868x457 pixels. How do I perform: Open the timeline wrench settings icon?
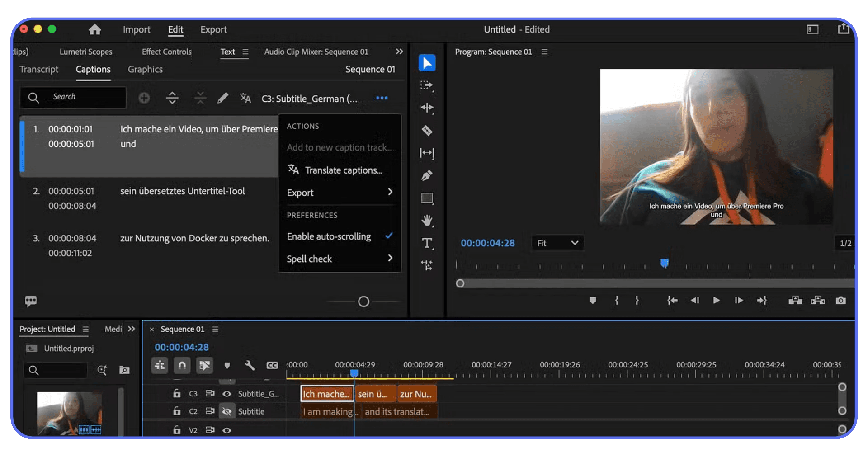pos(250,365)
